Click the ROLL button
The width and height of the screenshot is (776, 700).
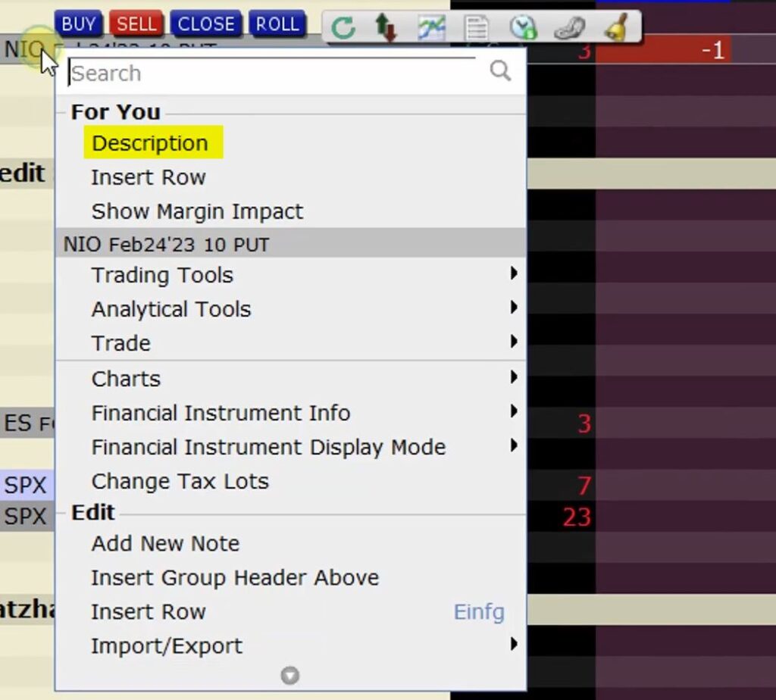pyautogui.click(x=277, y=24)
